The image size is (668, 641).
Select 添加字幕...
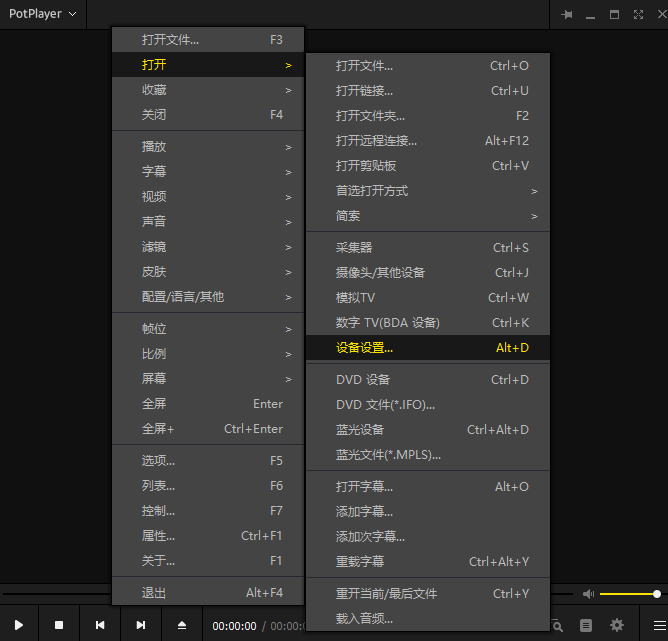428,512
